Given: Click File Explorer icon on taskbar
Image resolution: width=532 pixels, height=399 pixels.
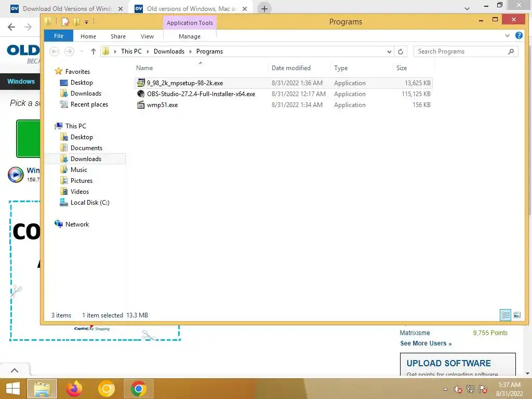Looking at the screenshot, I should (x=42, y=389).
